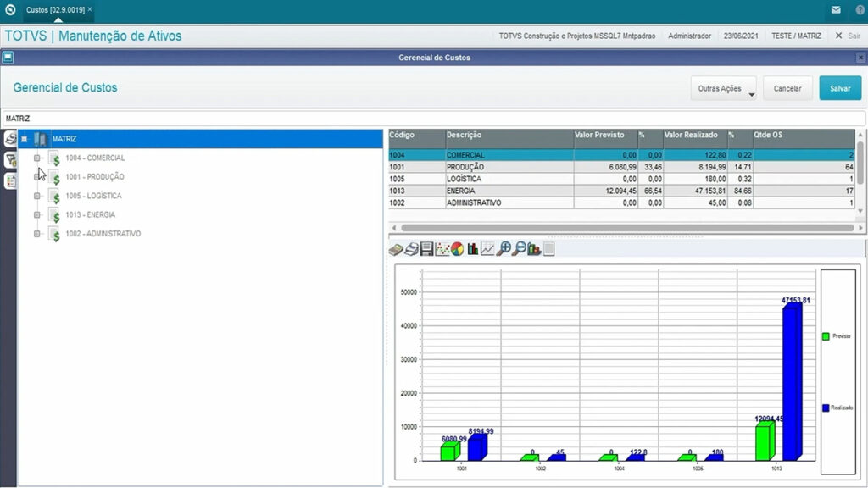Expand the 1004 - COMERCIAL tree node
The width and height of the screenshot is (868, 488).
point(37,158)
